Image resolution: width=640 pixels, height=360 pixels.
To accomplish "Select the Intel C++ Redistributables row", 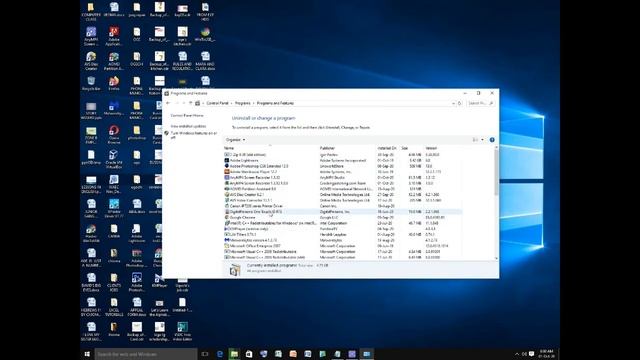I will (x=343, y=223).
